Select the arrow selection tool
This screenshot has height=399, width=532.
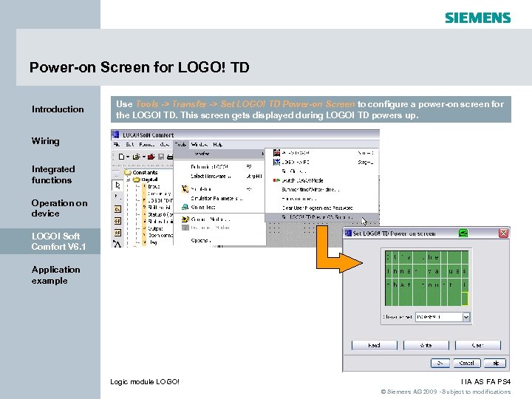(x=117, y=185)
